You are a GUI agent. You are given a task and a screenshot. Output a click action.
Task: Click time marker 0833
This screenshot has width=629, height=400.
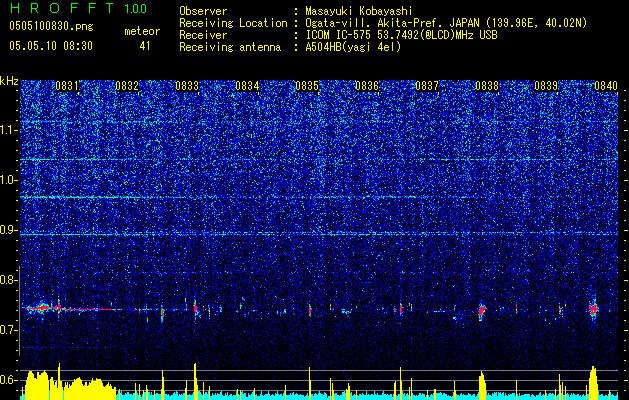coord(187,86)
